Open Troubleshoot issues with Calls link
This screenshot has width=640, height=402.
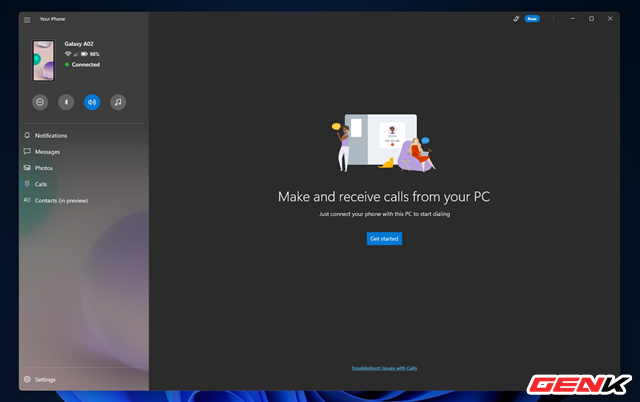[384, 368]
